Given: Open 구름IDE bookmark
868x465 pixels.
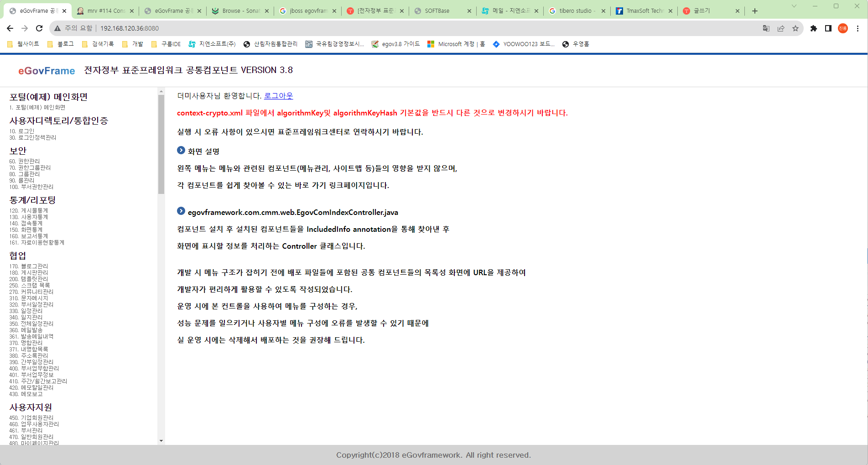Looking at the screenshot, I should click(166, 44).
